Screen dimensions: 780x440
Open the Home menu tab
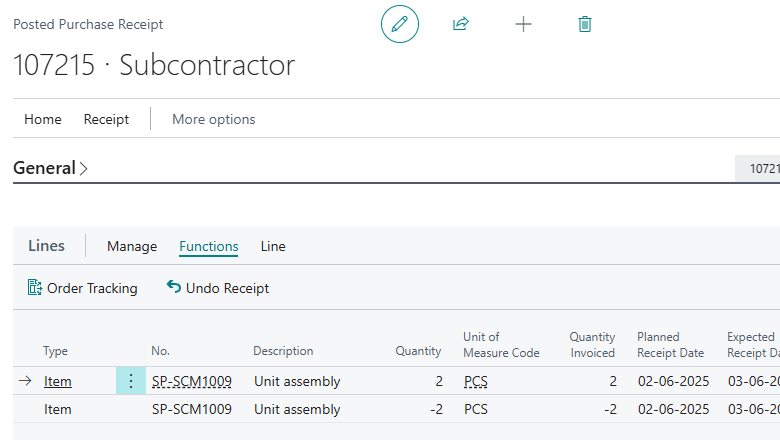pyautogui.click(x=43, y=119)
